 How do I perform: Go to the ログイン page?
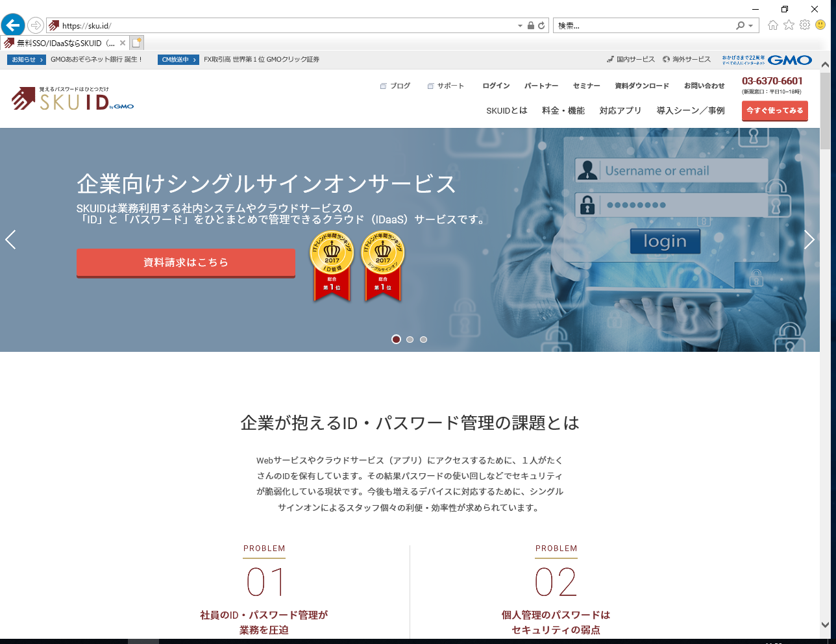coord(496,86)
